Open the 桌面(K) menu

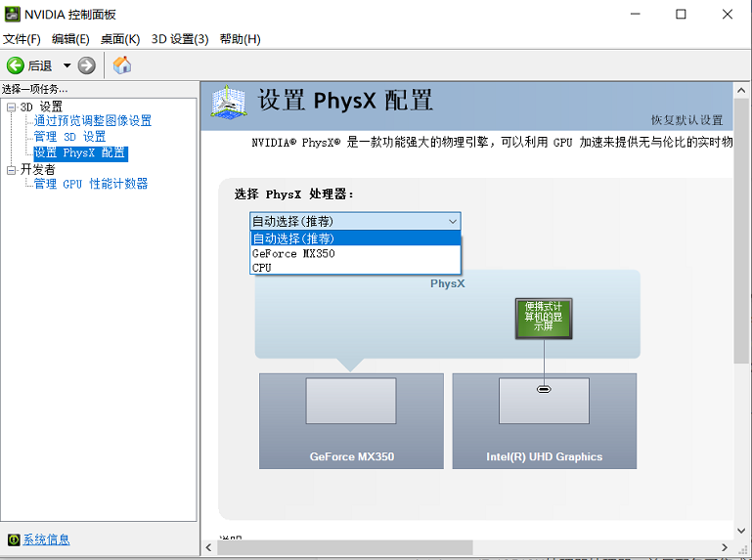120,39
